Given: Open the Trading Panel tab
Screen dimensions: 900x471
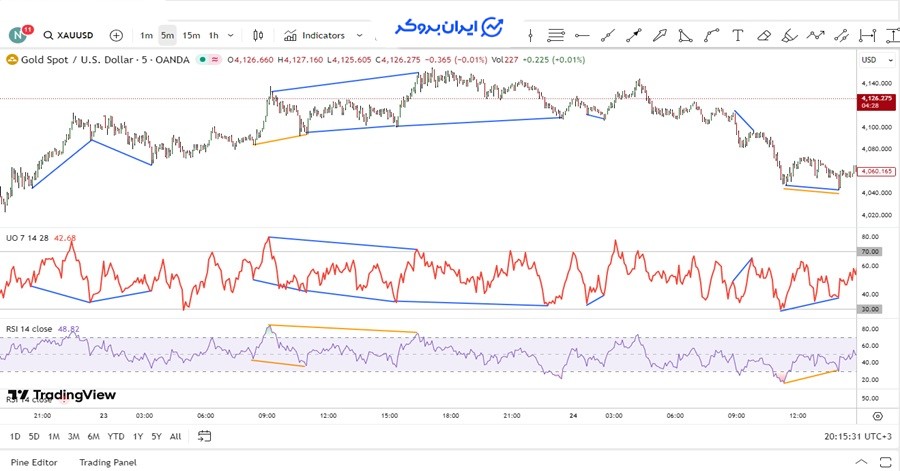Looking at the screenshot, I should pyautogui.click(x=108, y=462).
